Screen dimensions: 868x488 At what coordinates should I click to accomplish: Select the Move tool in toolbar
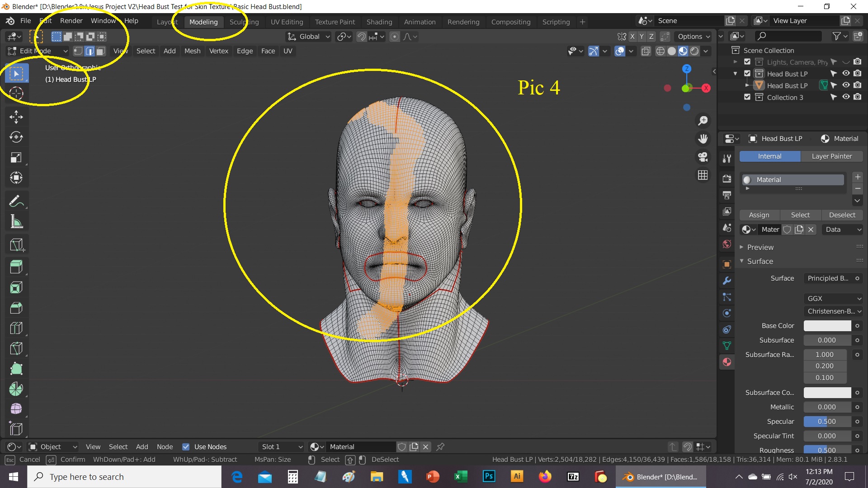(x=16, y=117)
